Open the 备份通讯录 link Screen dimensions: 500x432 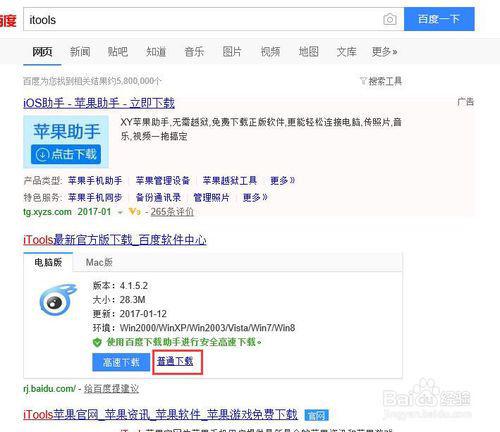[158, 197]
